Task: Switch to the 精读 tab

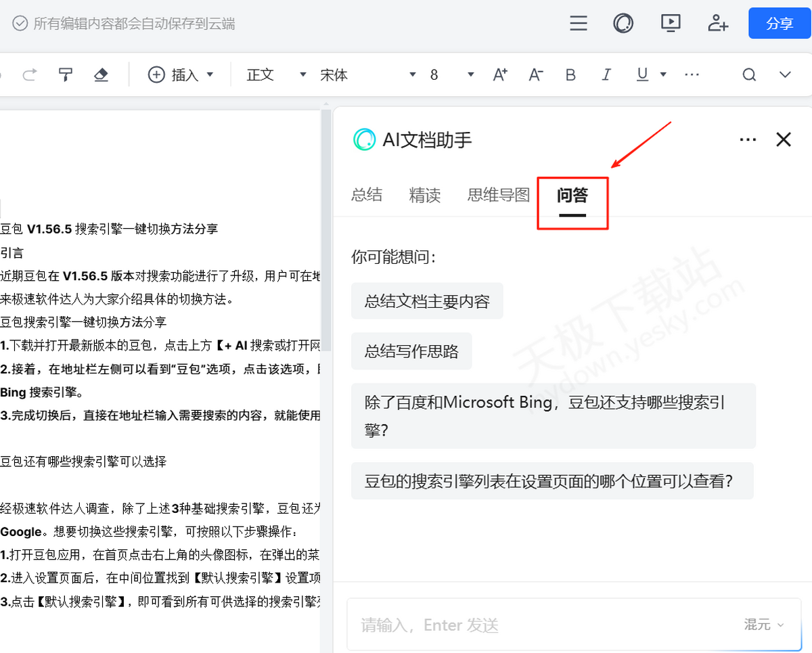Action: tap(425, 196)
